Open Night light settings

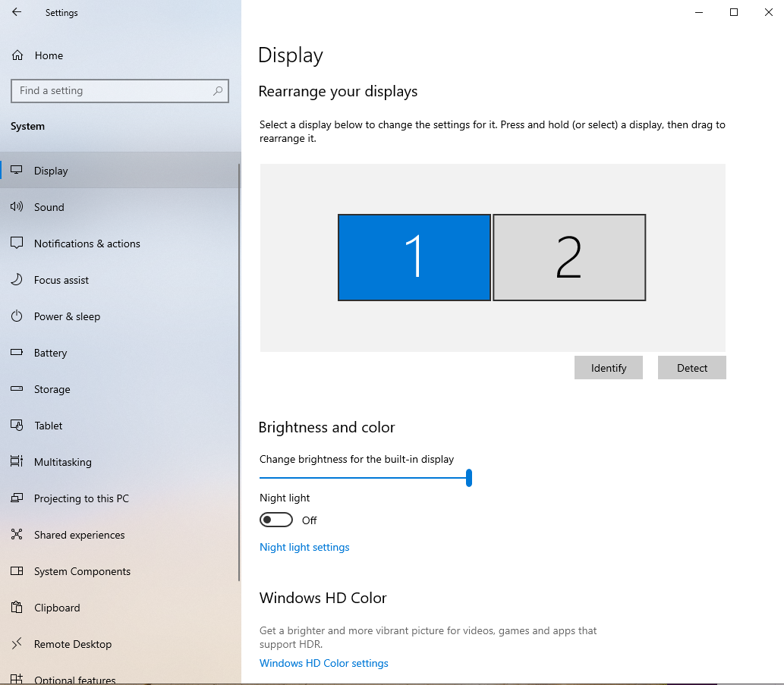coord(304,547)
